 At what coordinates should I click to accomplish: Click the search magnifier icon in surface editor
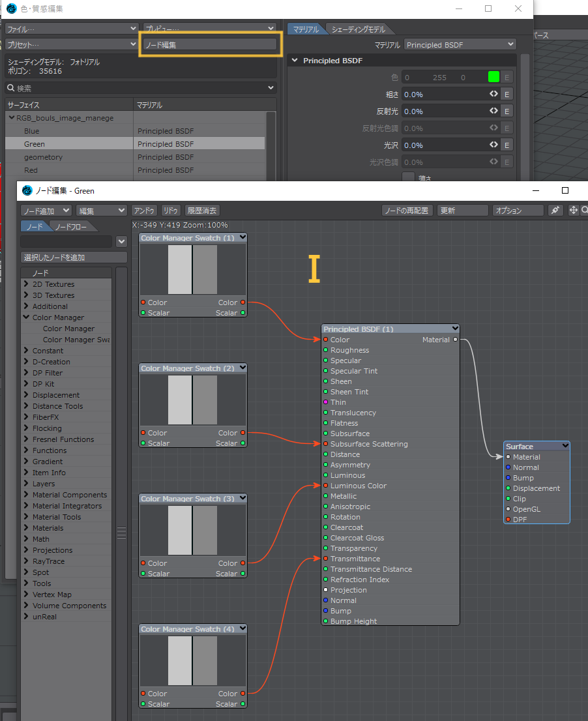[10, 88]
